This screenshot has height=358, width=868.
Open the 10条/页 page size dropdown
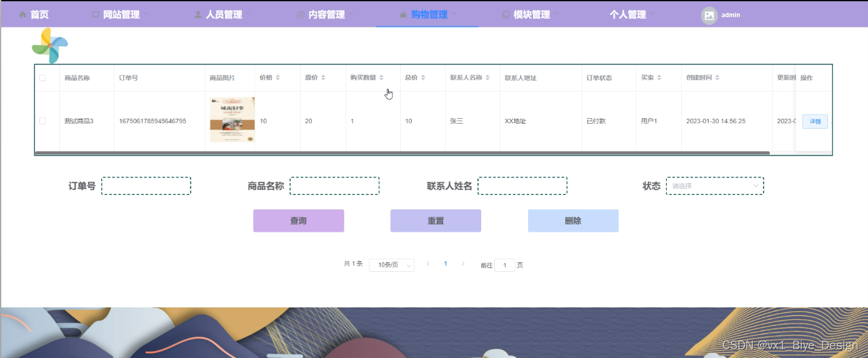pyautogui.click(x=392, y=265)
